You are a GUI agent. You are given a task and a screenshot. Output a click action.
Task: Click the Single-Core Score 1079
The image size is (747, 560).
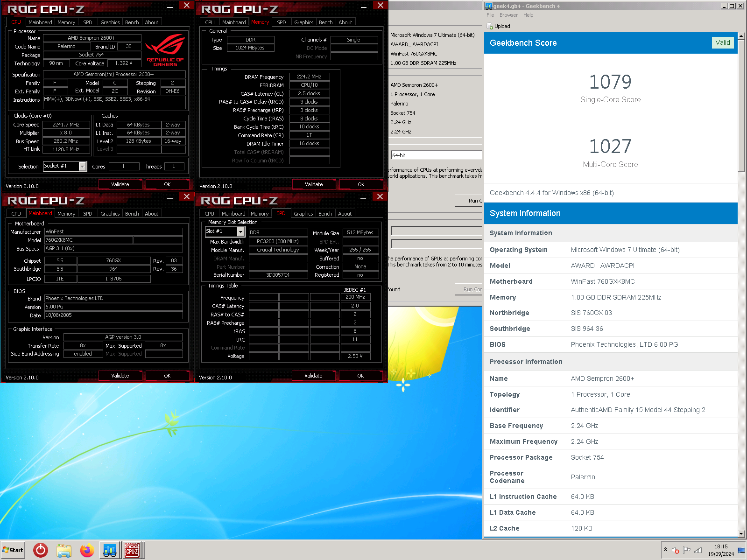610,82
